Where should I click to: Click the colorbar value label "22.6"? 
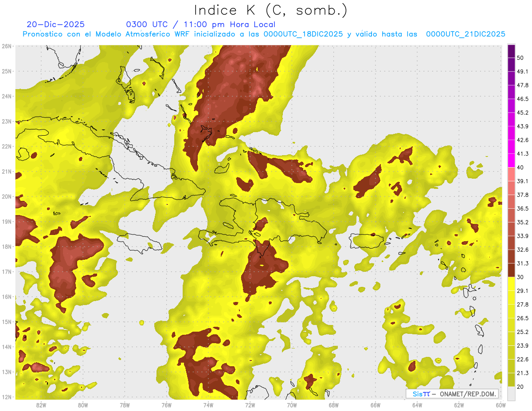(523, 359)
